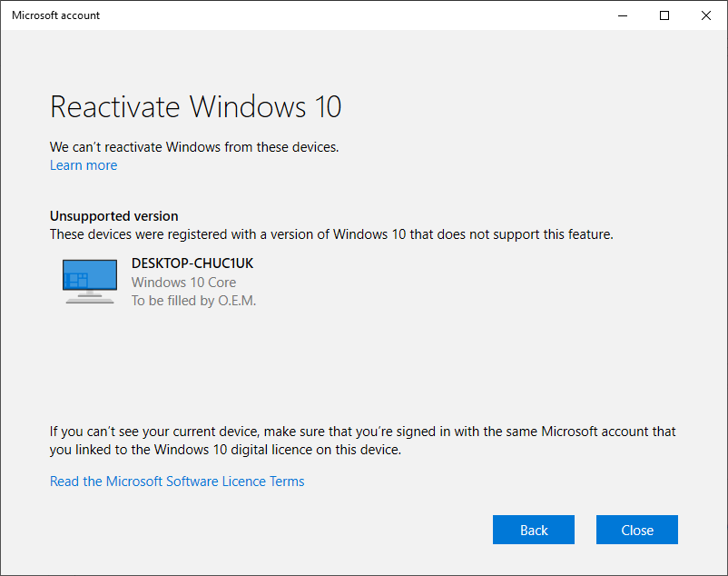This screenshot has height=576, width=728.
Task: Maximize the Microsoft account window
Action: click(x=664, y=15)
